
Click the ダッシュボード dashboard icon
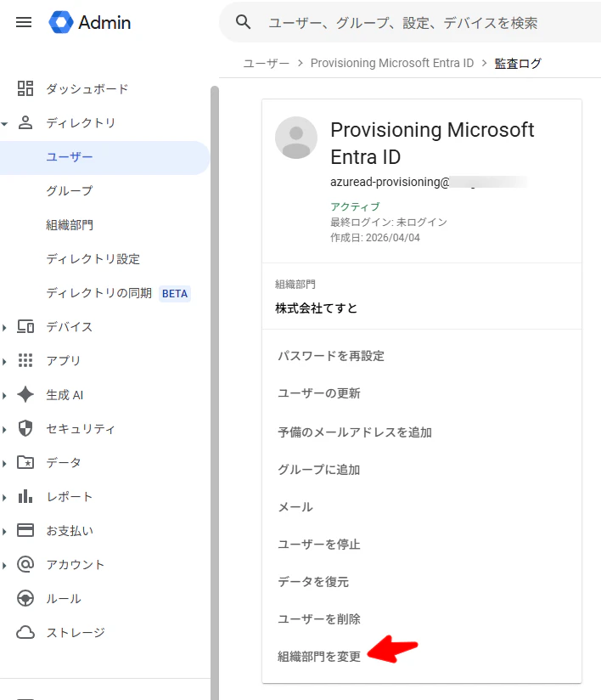25,88
